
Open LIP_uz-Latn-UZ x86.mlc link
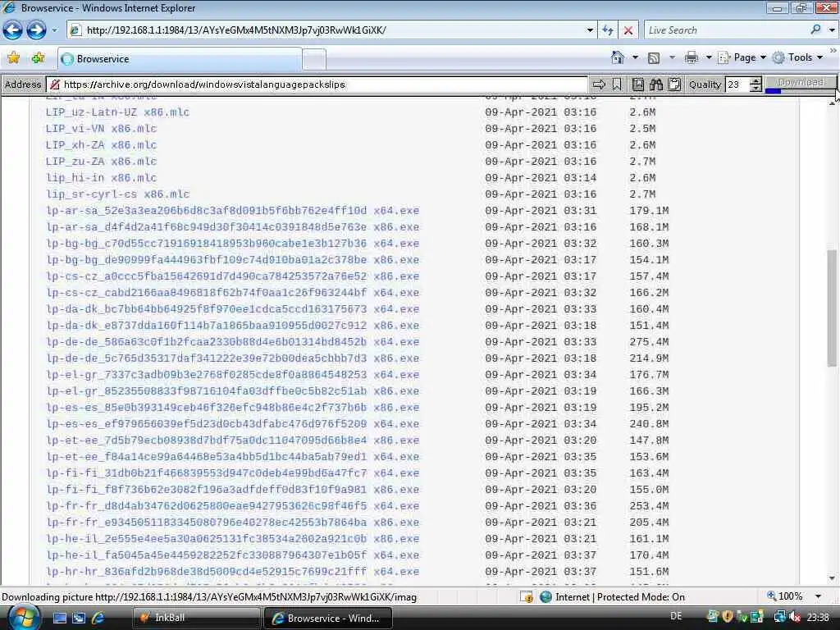[117, 112]
